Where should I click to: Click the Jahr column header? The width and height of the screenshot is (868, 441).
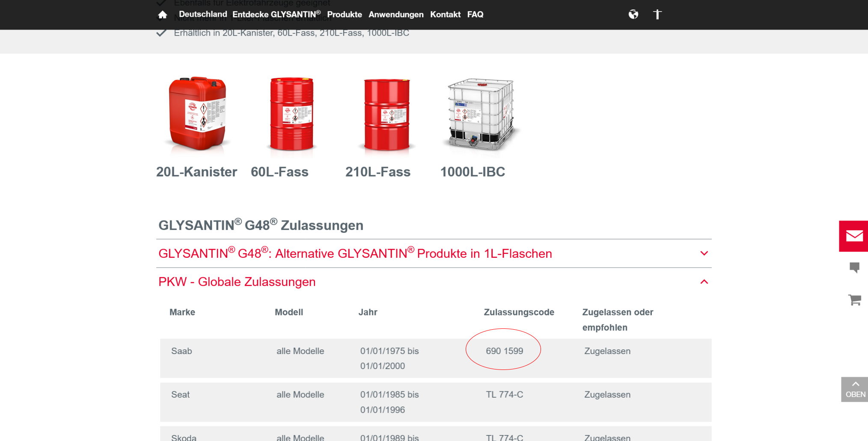point(368,312)
